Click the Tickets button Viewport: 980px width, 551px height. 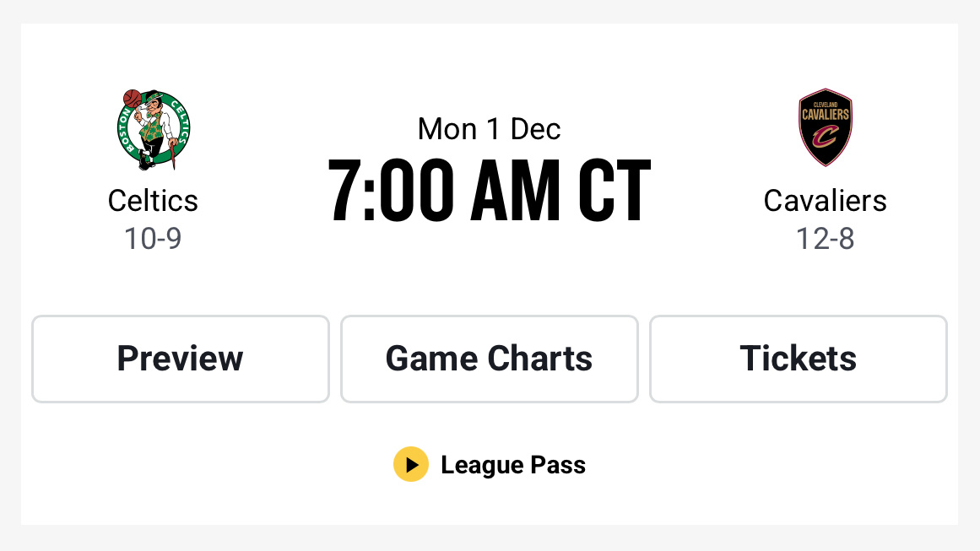tap(798, 359)
